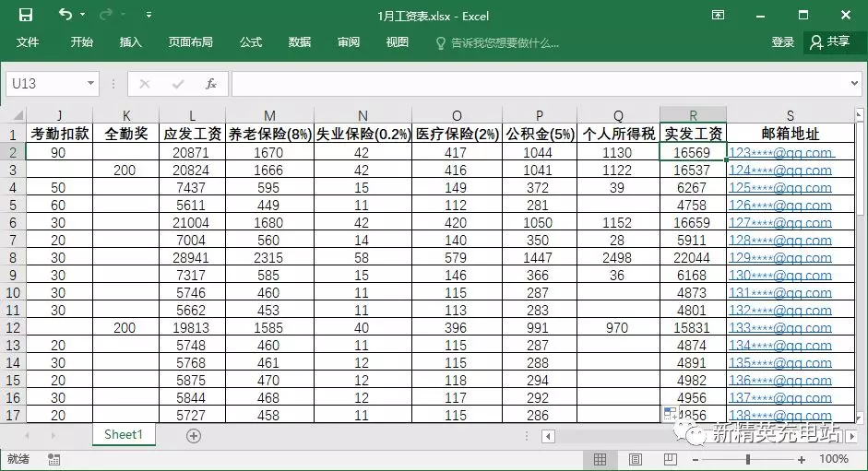Click the sheet tab split handle dots
The height and width of the screenshot is (471, 868).
point(527,436)
